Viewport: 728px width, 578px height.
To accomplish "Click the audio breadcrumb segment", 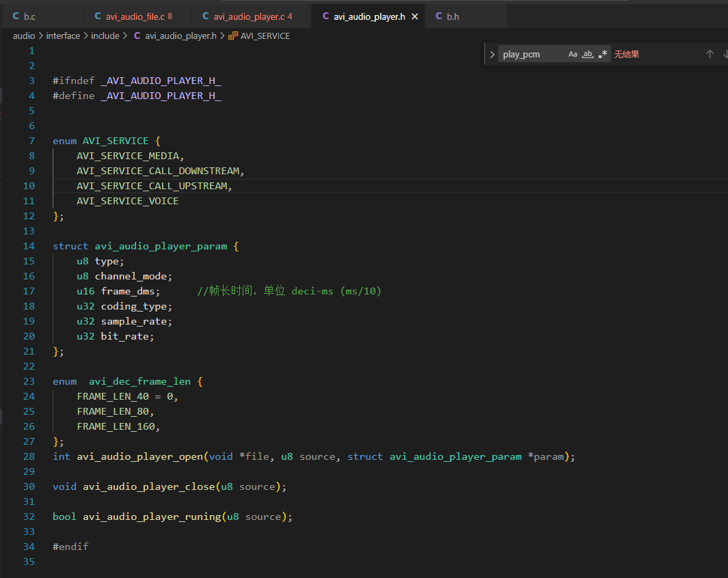I will pos(24,36).
